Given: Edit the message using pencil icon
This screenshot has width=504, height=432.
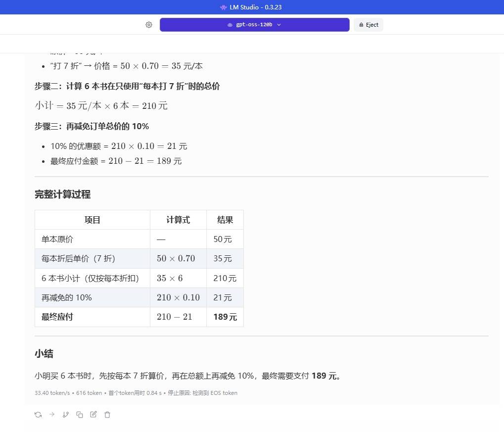Looking at the screenshot, I should (93, 415).
